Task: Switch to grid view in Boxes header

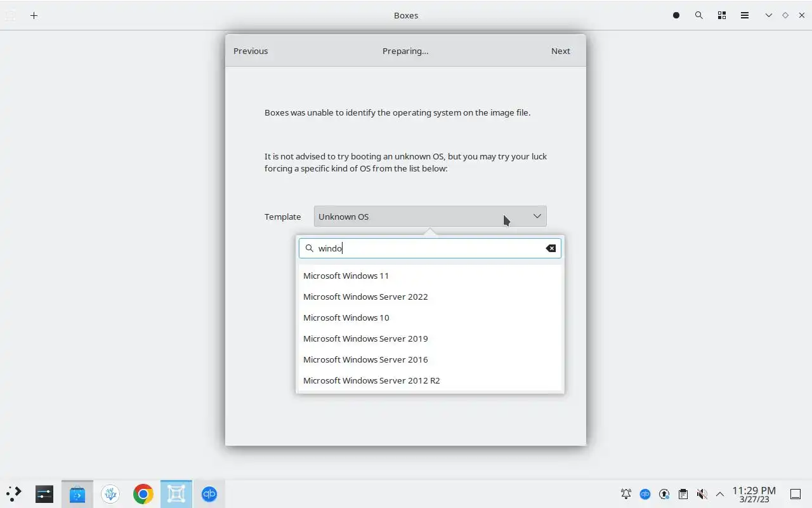Action: [722, 15]
